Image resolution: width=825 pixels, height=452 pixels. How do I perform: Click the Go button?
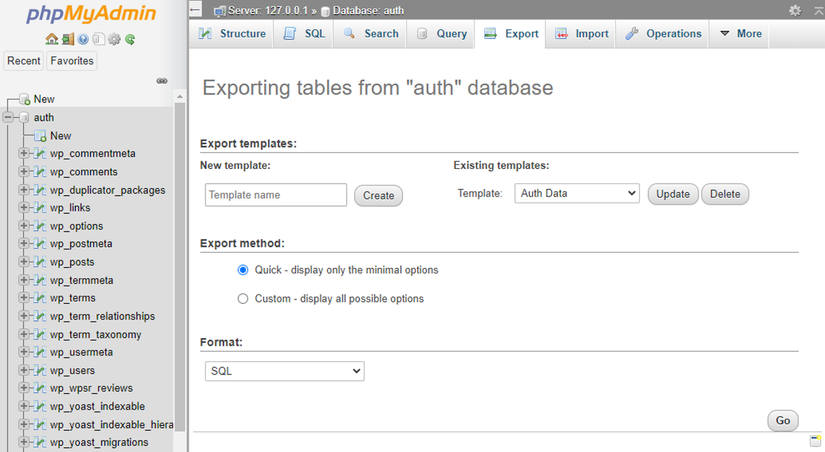tap(783, 420)
